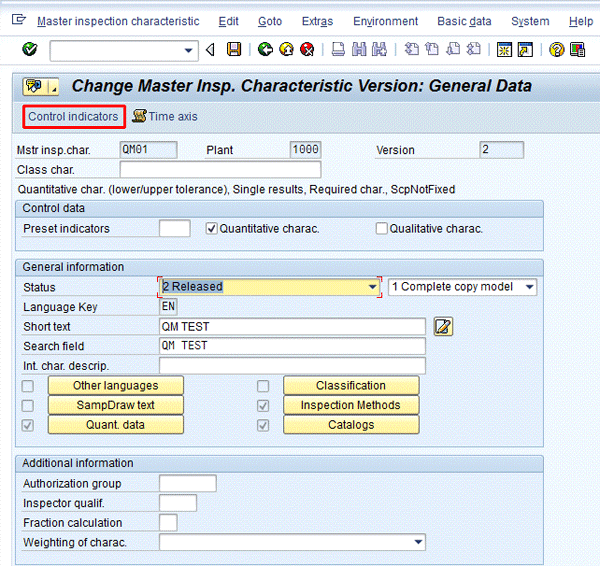Open the Weighting of charac. dropdown

(x=292, y=542)
